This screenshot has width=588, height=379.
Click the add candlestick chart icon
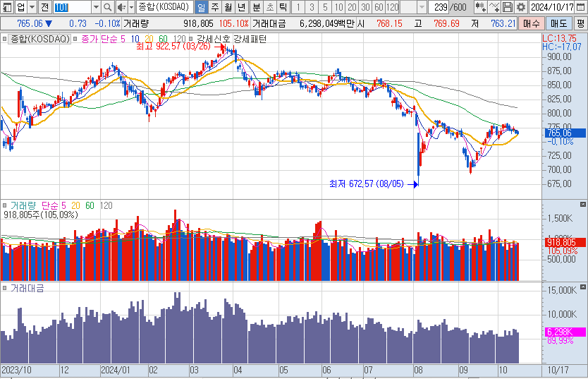pos(480,7)
